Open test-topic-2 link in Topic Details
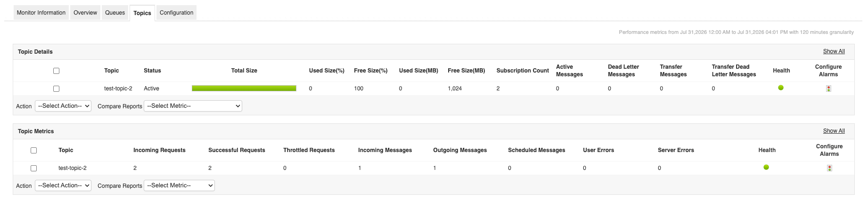The width and height of the screenshot is (868, 201). [x=118, y=88]
